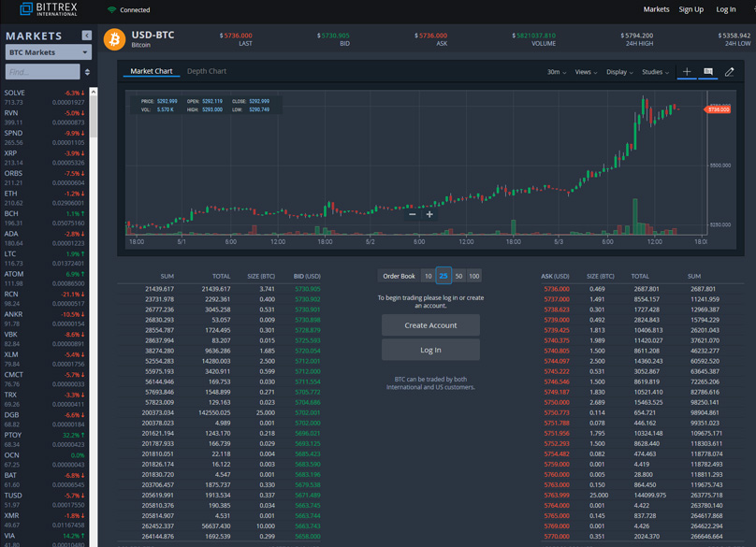
Task: Click the bid price 5663.743
Action: coord(308,525)
